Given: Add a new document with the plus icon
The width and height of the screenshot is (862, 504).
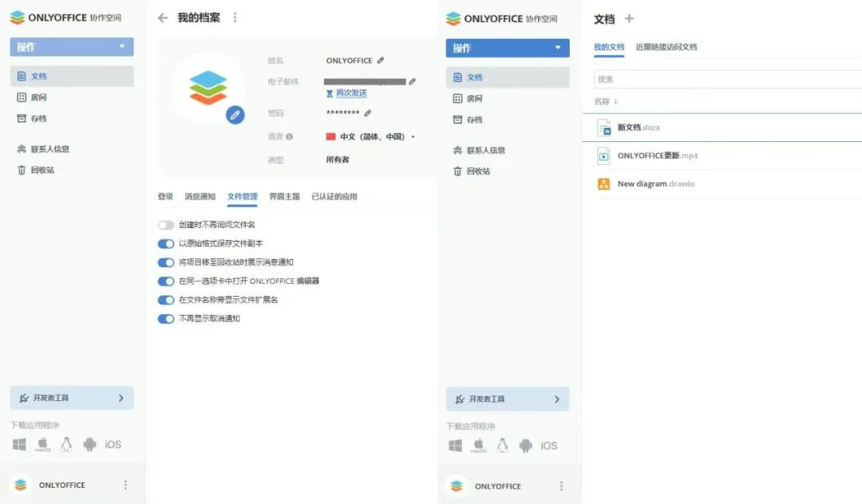Looking at the screenshot, I should coord(630,18).
